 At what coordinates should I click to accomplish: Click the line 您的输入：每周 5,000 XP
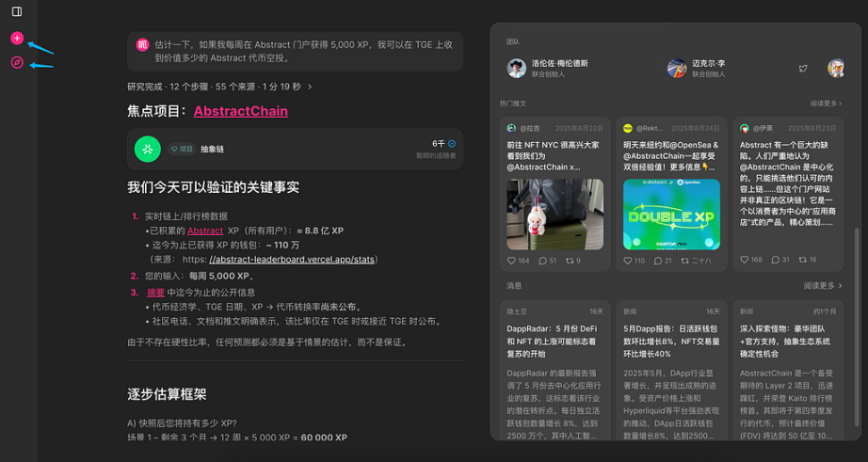pyautogui.click(x=200, y=276)
